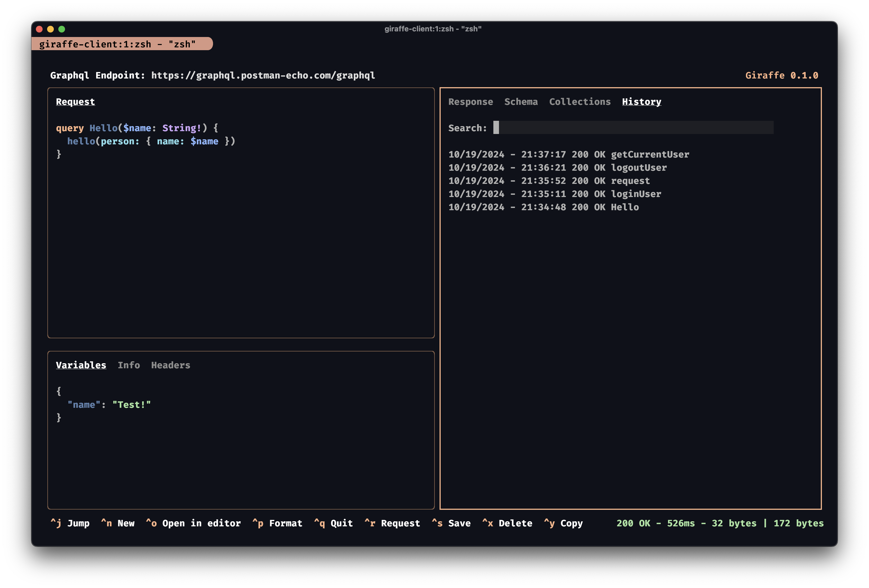Select the Collections tab
Screen dimensions: 869x588
579,101
